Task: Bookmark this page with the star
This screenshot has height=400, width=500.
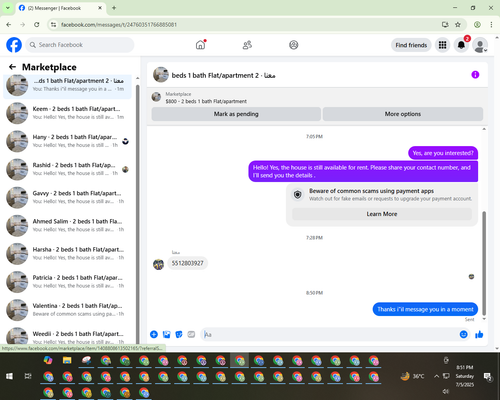Action: tap(458, 25)
